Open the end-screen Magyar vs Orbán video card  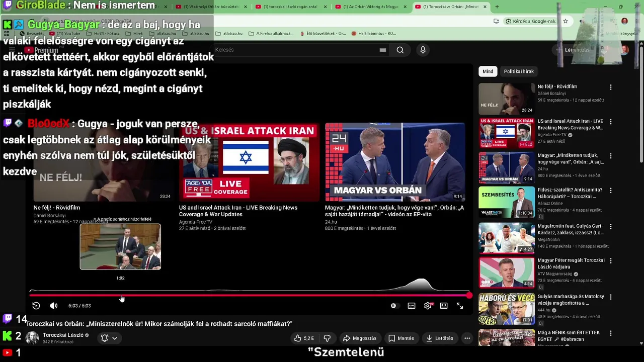pos(395,162)
